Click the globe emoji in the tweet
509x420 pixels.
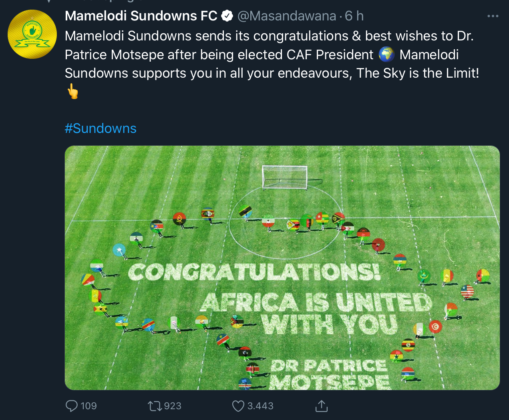tap(386, 54)
